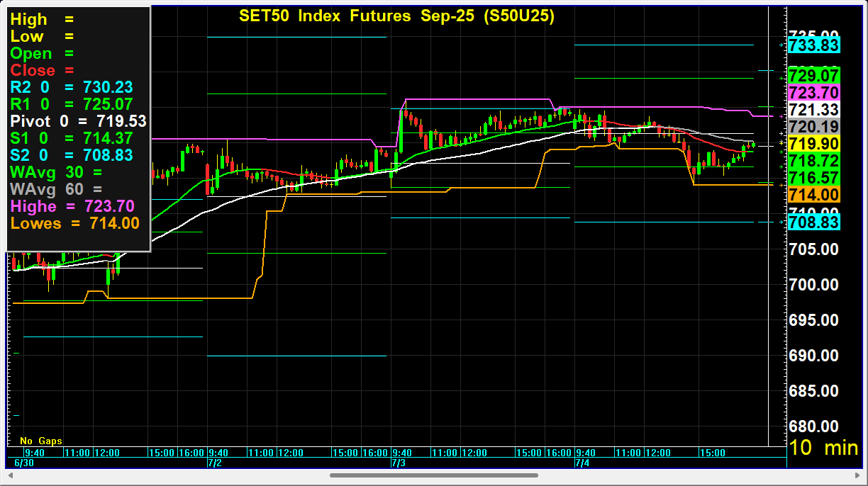The image size is (868, 486).
Task: Click the horizontal scrollbar left arrow
Action: coord(11,475)
